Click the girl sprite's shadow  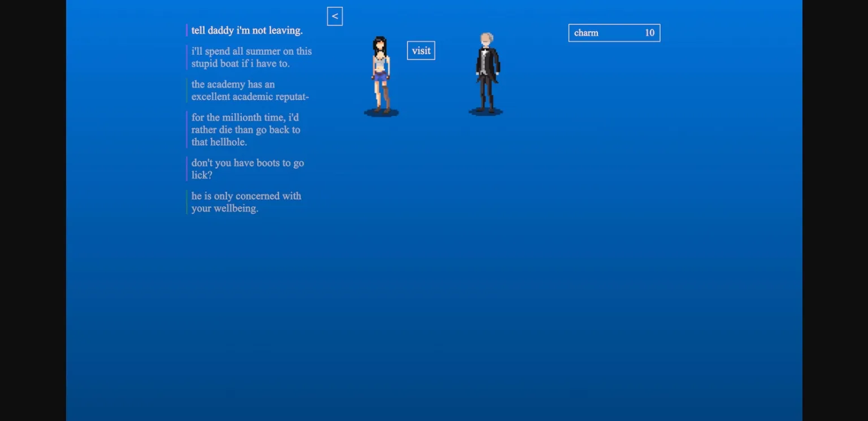coord(380,112)
